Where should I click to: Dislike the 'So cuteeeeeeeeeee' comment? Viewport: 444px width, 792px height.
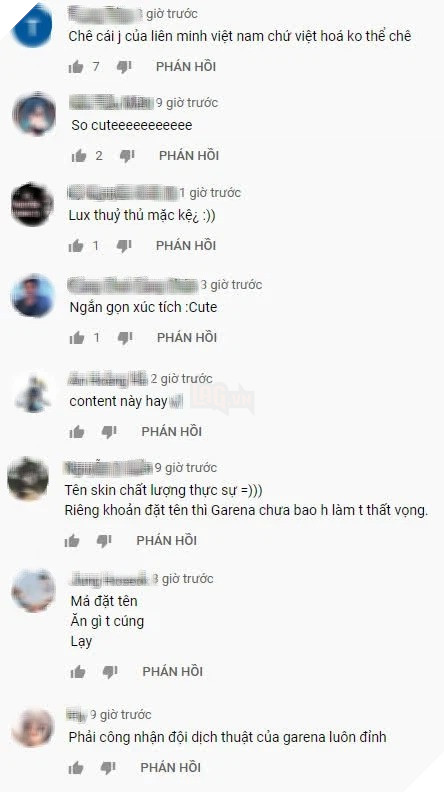click(127, 156)
